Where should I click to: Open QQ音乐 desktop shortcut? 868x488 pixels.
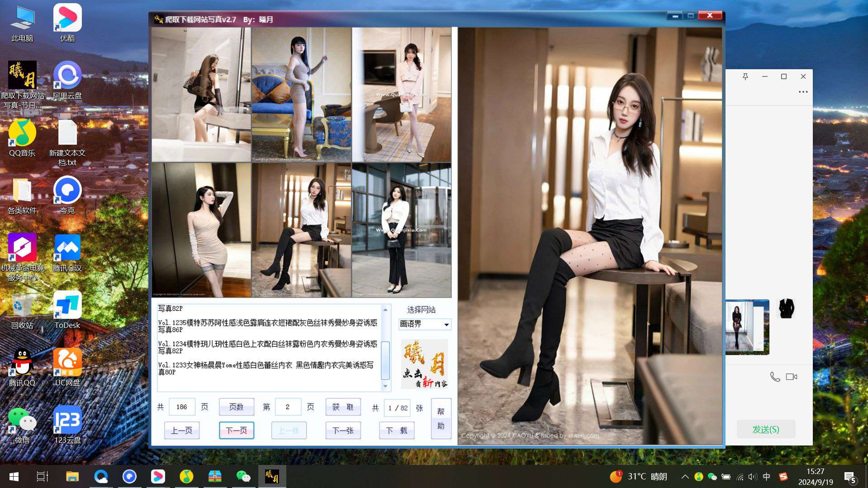click(22, 137)
